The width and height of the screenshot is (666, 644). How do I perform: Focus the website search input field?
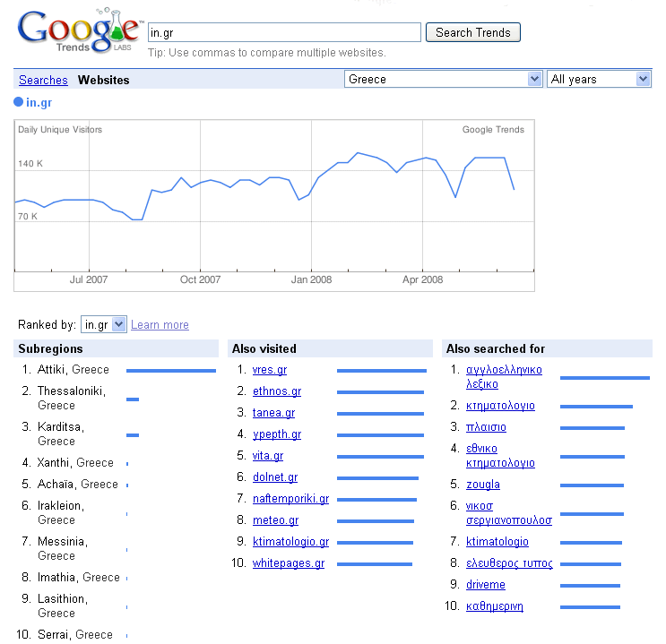click(284, 32)
